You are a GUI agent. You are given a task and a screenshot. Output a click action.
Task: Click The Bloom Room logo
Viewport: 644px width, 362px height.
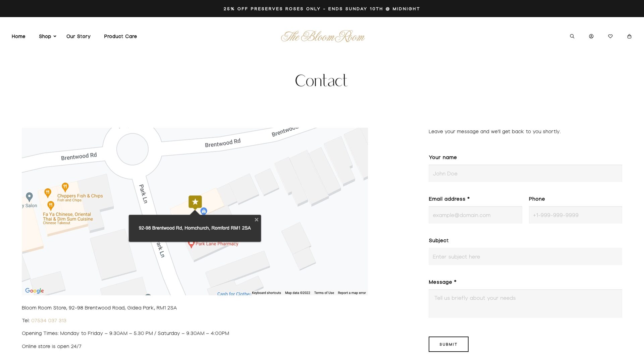(x=323, y=36)
